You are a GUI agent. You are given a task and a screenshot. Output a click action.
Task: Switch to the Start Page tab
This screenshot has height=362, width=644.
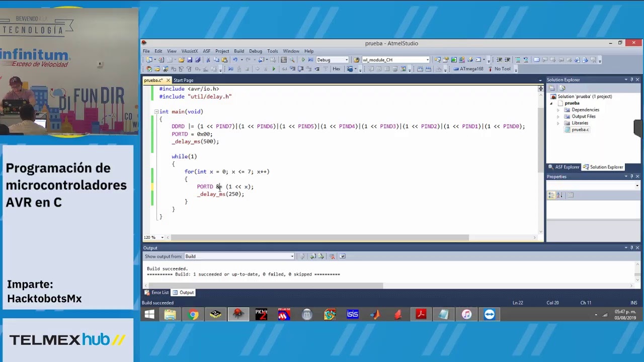[x=183, y=80]
